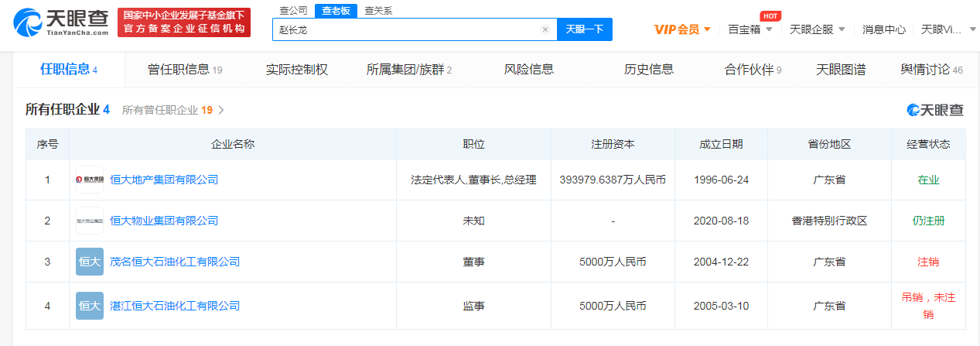Click the 经营状态 column header
The image size is (980, 346).
pyautogui.click(x=928, y=144)
